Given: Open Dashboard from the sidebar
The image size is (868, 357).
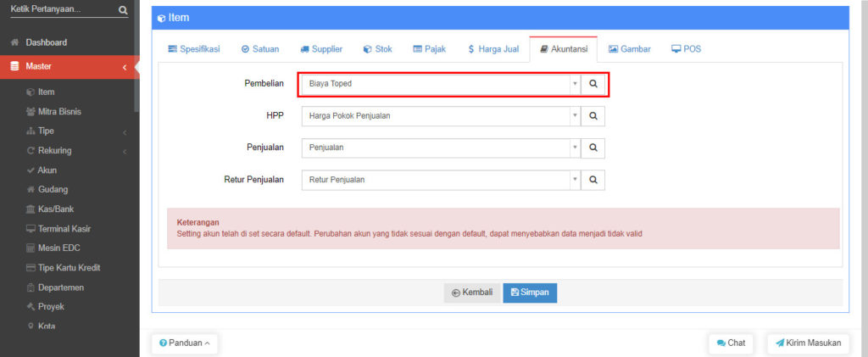Looking at the screenshot, I should tap(46, 42).
